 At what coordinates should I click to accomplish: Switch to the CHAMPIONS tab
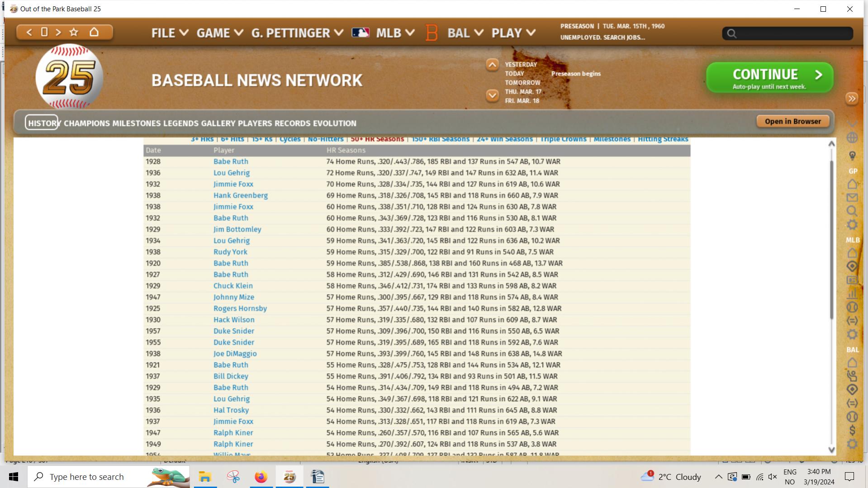[x=87, y=123]
